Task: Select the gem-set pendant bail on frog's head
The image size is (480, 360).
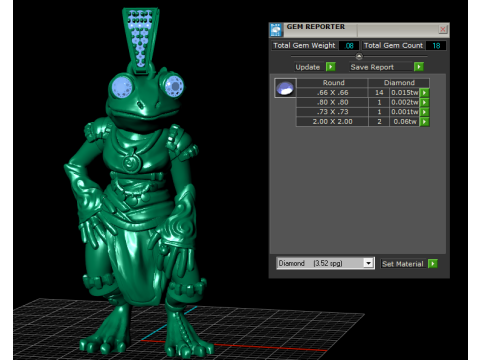Action: coord(141,39)
